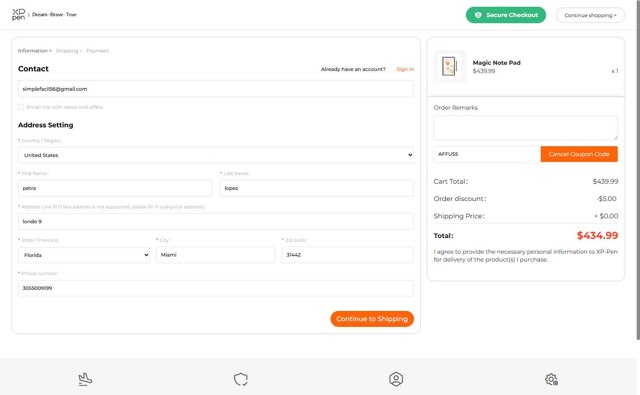Click the Zip code field
This screenshot has height=395, width=640.
point(348,255)
